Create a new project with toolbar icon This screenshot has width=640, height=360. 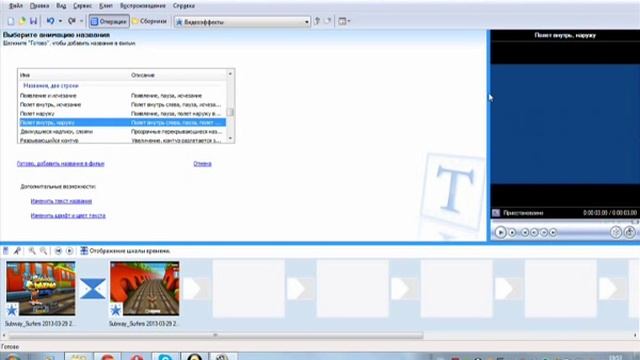(11, 21)
